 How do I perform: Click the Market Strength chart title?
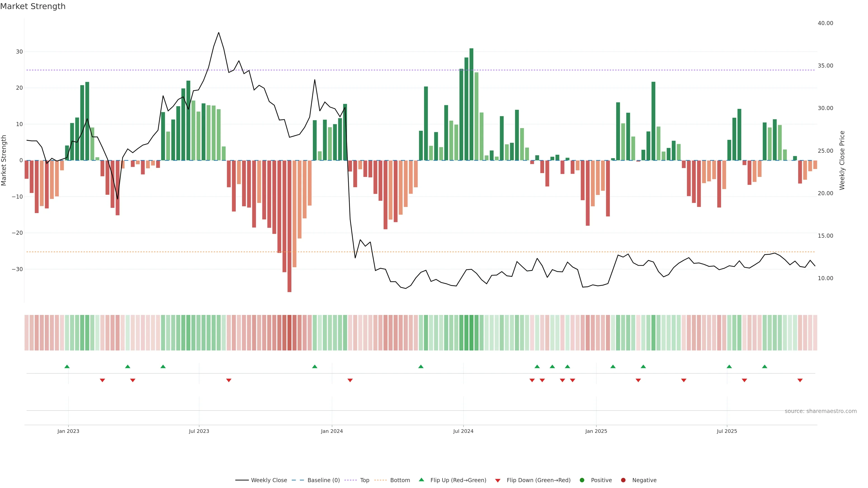click(x=33, y=6)
